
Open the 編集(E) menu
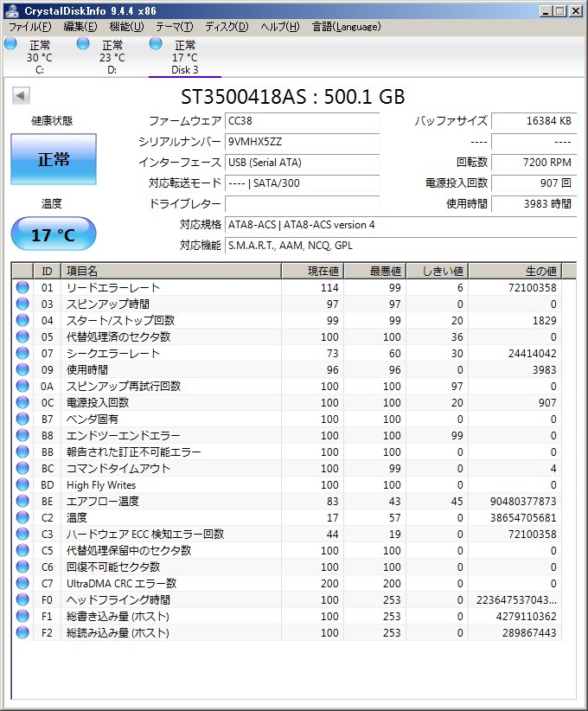point(80,27)
